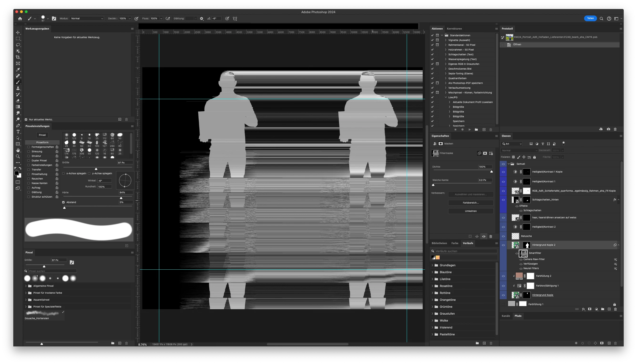The height and width of the screenshot is (364, 637).
Task: Pick the Clone Stamp tool
Action: coord(18,88)
